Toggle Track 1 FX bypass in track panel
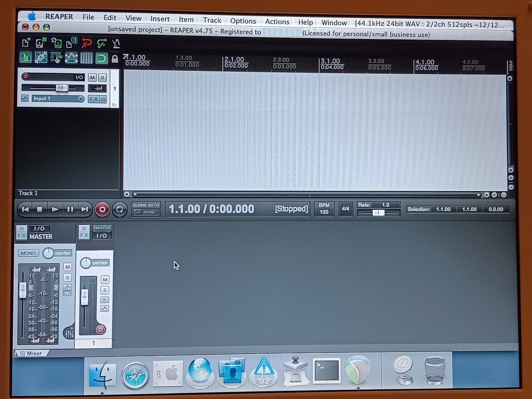 coord(103,99)
